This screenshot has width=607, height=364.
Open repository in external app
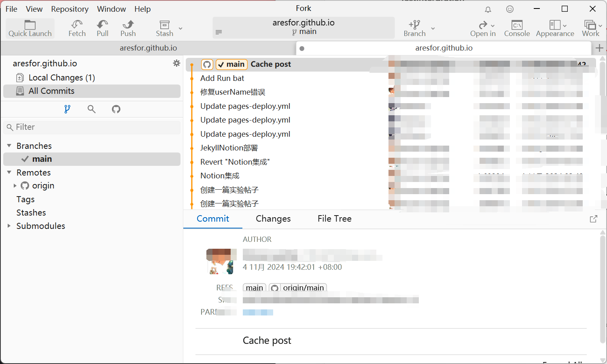click(483, 28)
